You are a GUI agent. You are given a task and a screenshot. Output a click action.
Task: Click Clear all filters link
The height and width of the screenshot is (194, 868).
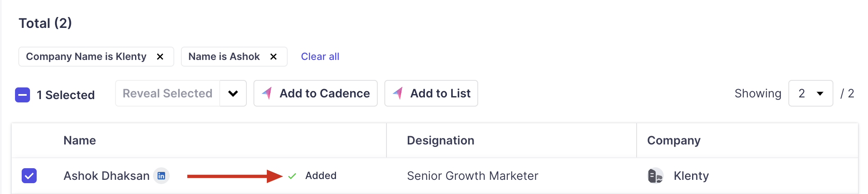tap(320, 57)
